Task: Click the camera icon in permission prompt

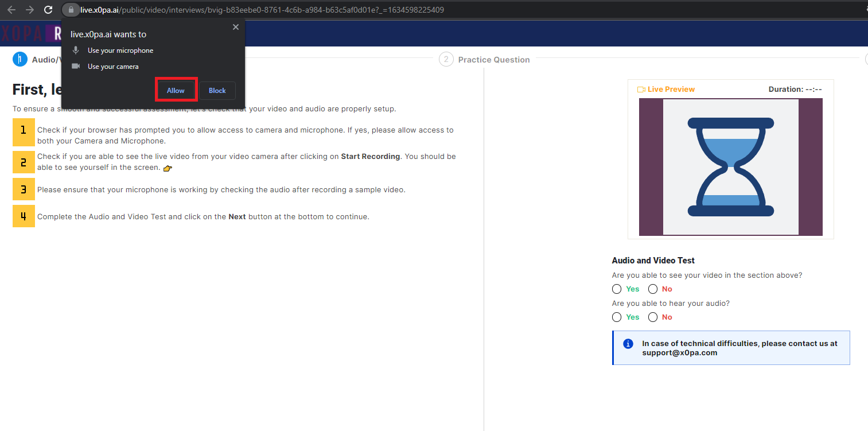Action: [x=75, y=67]
